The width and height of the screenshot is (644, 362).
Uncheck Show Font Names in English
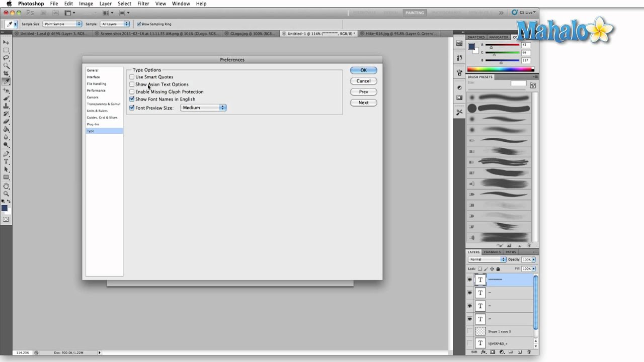click(x=132, y=99)
